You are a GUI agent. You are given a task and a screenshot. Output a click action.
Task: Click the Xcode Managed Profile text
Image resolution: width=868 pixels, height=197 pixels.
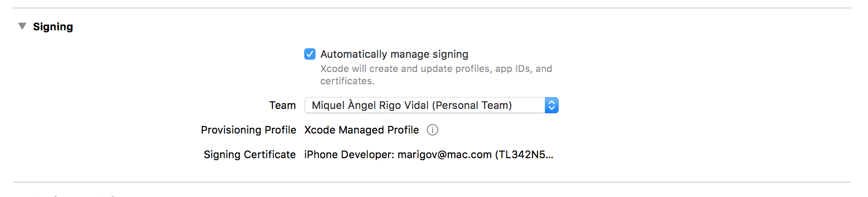[362, 130]
